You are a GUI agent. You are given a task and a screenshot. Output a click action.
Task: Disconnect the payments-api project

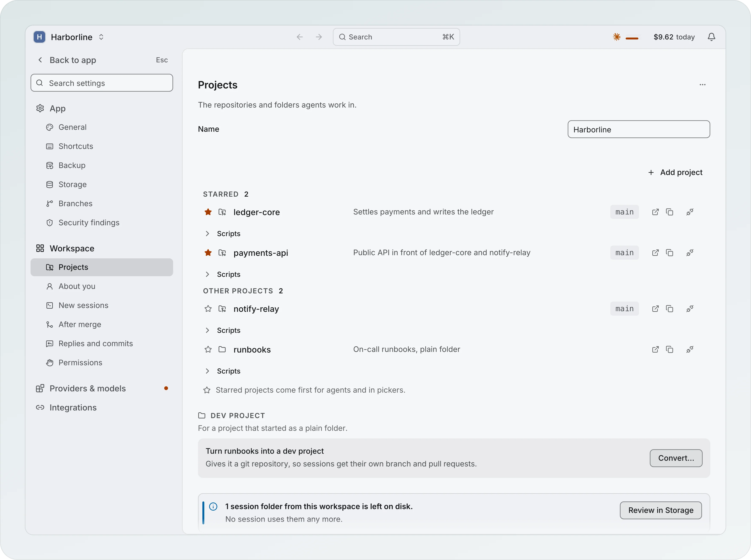(x=690, y=253)
